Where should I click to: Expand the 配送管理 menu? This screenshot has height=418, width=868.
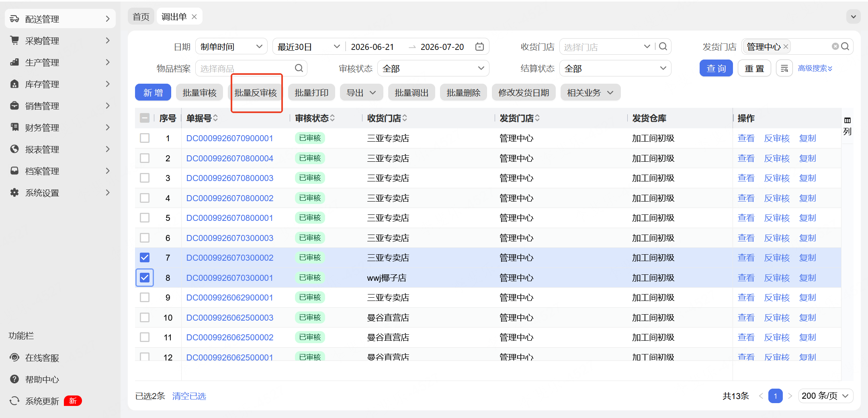60,19
